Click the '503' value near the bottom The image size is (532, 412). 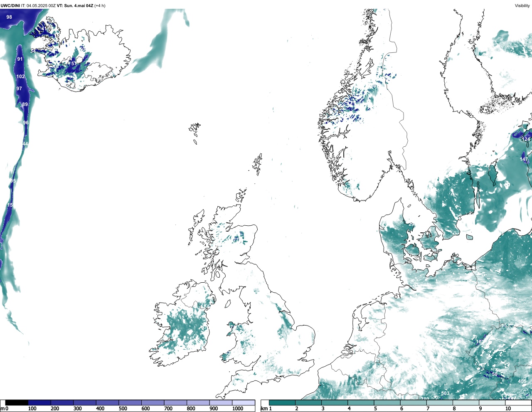tap(445, 394)
